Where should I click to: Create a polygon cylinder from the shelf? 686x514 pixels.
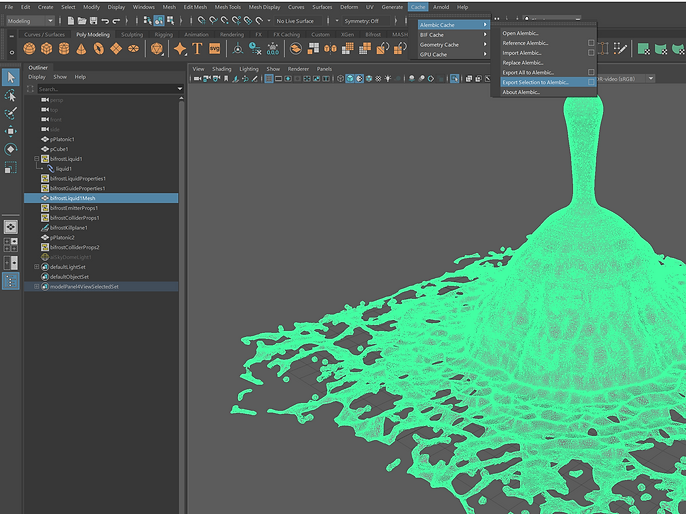pos(64,49)
